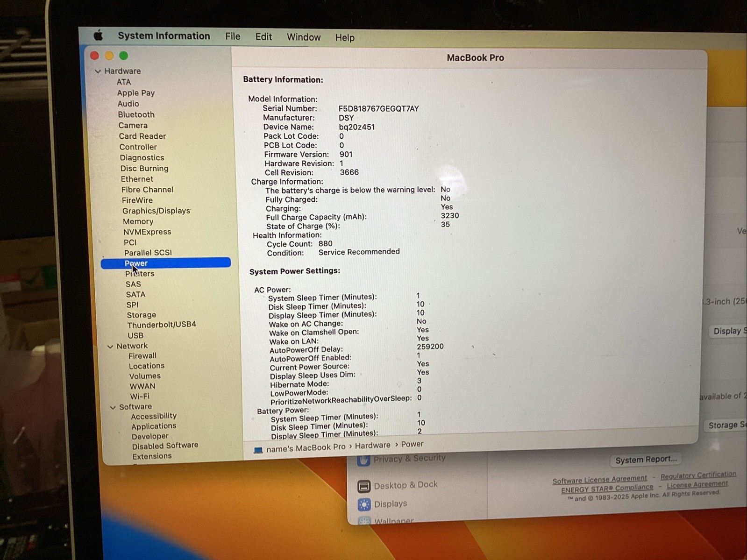Select Memory in the sidebar
Viewport: 747px width, 560px height.
[x=138, y=221]
